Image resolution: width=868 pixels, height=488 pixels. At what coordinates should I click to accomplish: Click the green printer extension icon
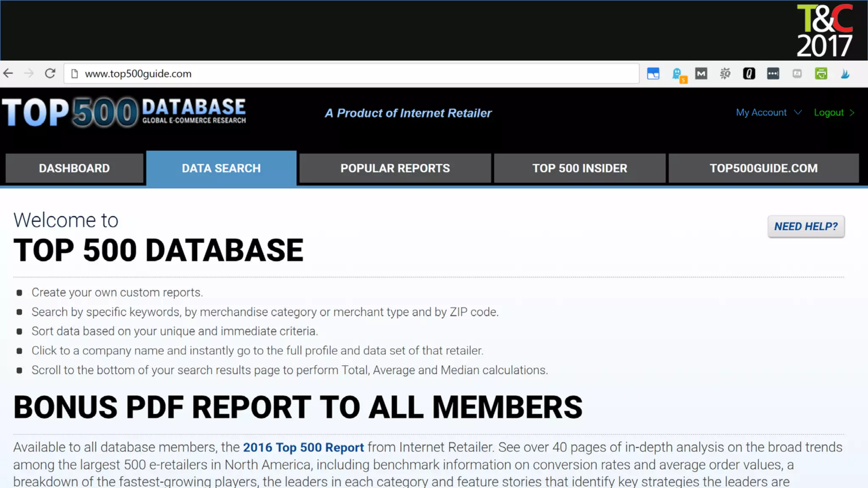pyautogui.click(x=821, y=74)
